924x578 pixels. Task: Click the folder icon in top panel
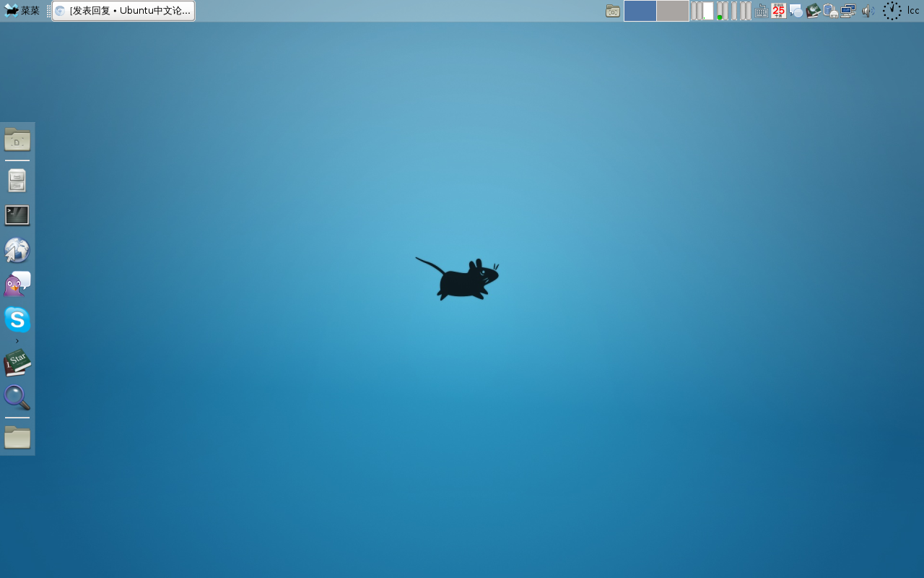(x=613, y=11)
